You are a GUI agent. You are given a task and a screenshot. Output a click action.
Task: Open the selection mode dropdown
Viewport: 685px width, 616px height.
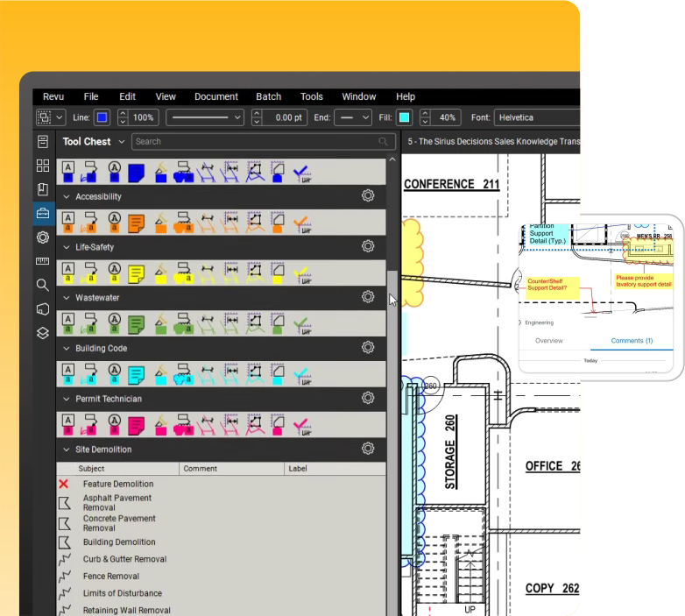[51, 117]
